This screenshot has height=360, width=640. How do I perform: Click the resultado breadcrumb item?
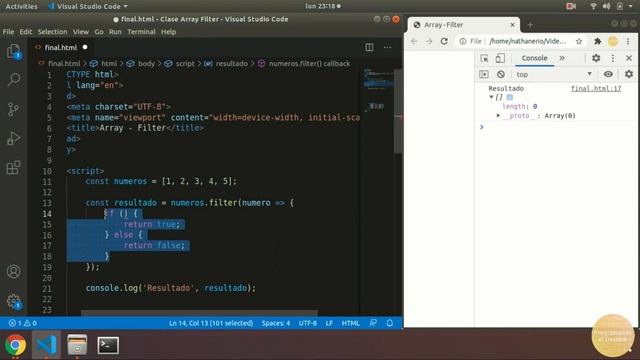[x=226, y=64]
